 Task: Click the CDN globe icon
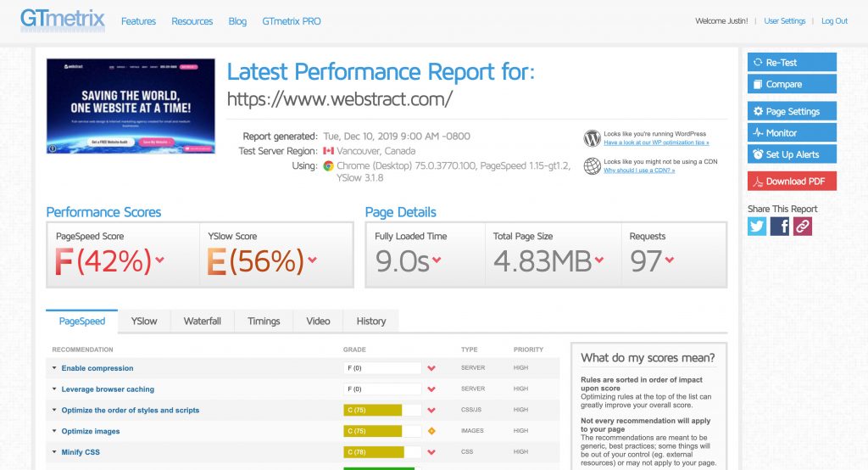(592, 165)
